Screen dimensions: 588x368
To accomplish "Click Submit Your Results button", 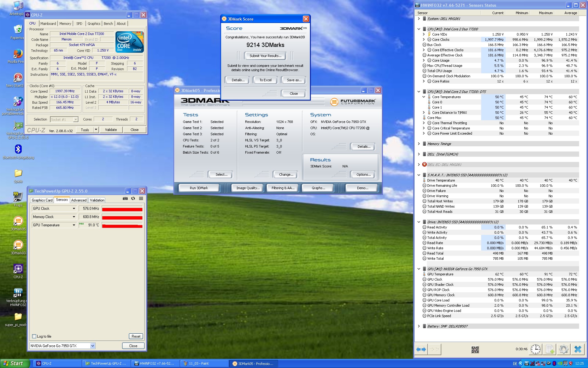I will (x=265, y=56).
